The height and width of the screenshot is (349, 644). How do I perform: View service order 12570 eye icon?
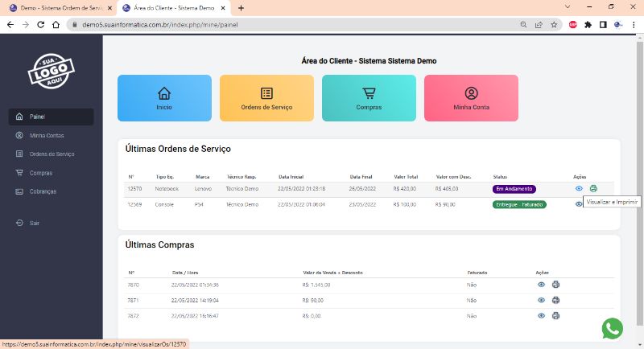tap(579, 189)
